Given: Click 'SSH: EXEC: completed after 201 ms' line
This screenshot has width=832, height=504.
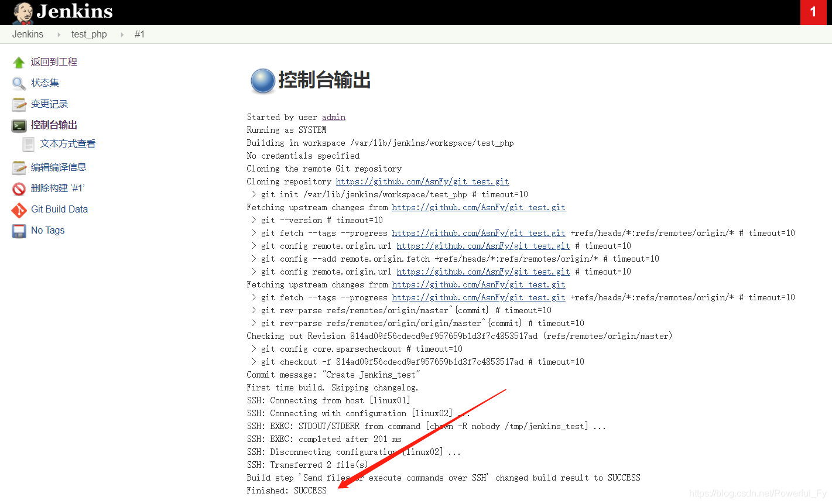Looking at the screenshot, I should [x=324, y=439].
